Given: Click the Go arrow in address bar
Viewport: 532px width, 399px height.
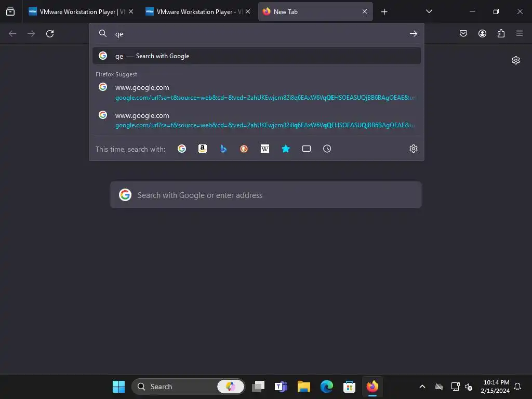Looking at the screenshot, I should point(413,34).
